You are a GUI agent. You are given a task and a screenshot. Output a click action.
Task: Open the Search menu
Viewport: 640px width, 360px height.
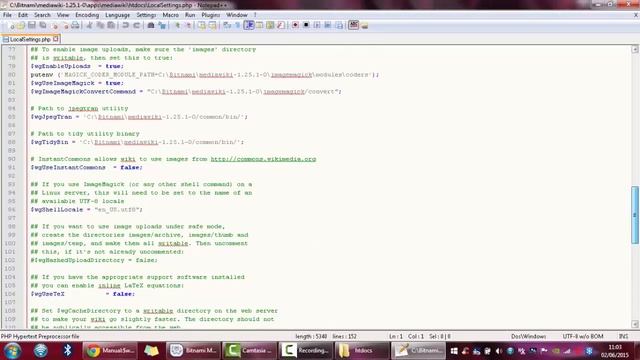(x=42, y=15)
